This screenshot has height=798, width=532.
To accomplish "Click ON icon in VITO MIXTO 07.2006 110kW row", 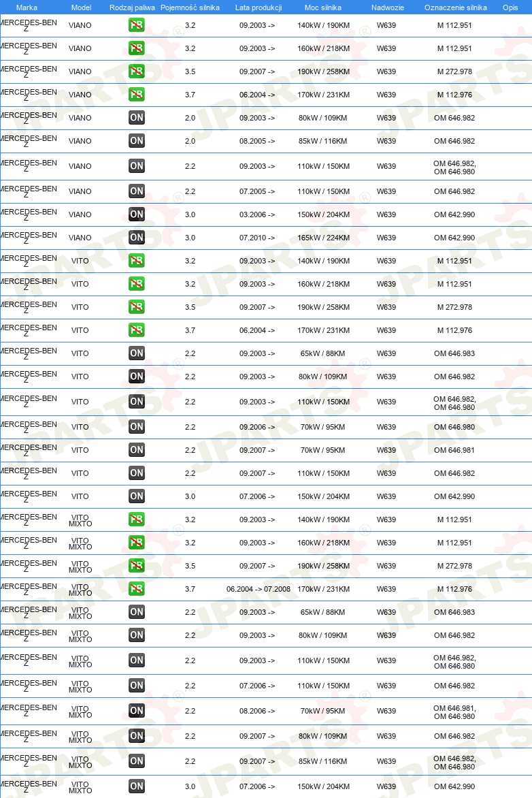I will pos(136,686).
